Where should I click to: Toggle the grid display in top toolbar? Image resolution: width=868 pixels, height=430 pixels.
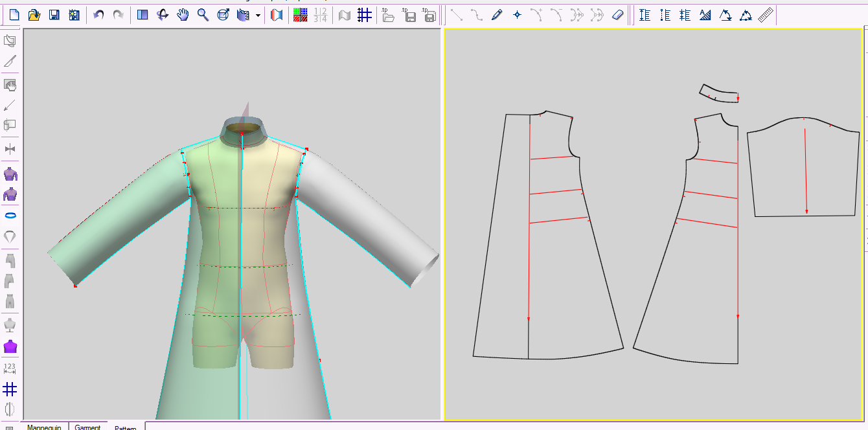point(365,15)
